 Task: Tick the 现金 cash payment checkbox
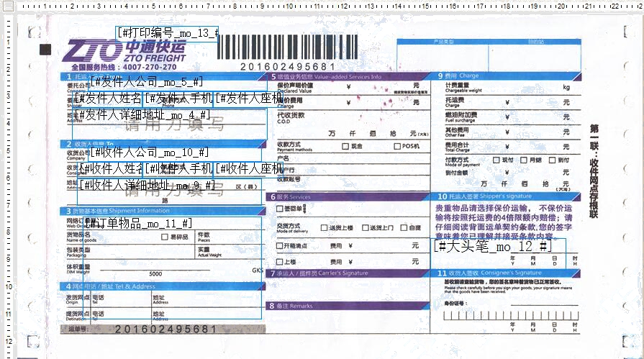(x=345, y=146)
